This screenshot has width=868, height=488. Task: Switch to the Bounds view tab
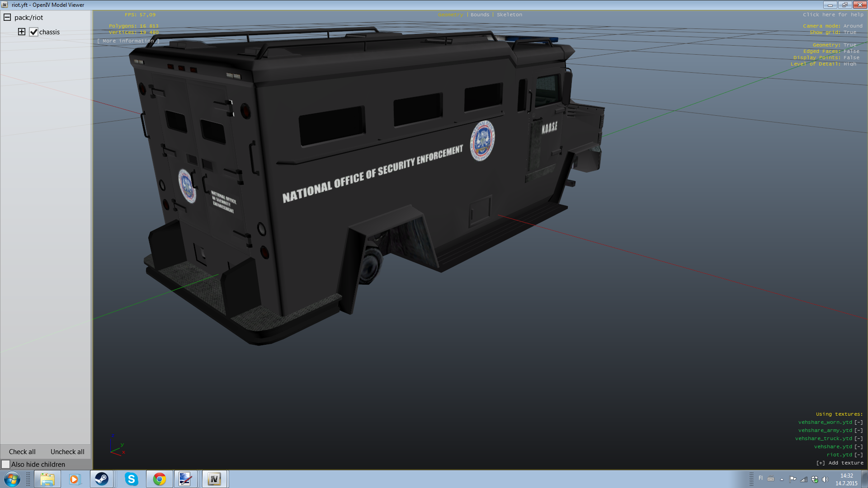click(x=479, y=15)
